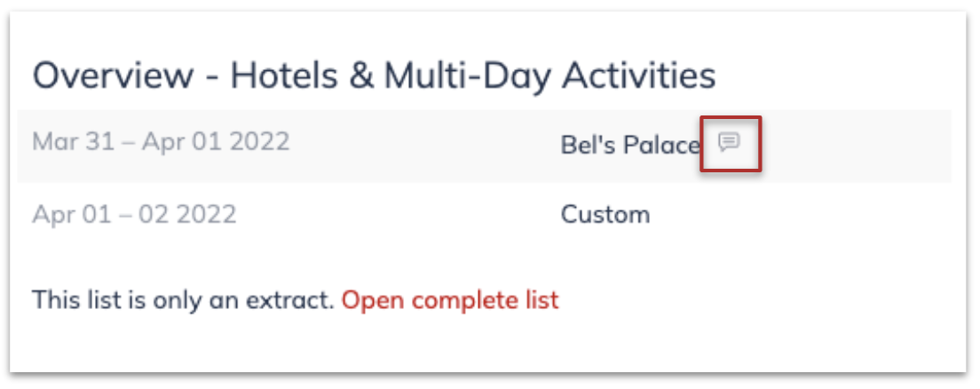Click the 'This list is only an extract' text

click(184, 300)
